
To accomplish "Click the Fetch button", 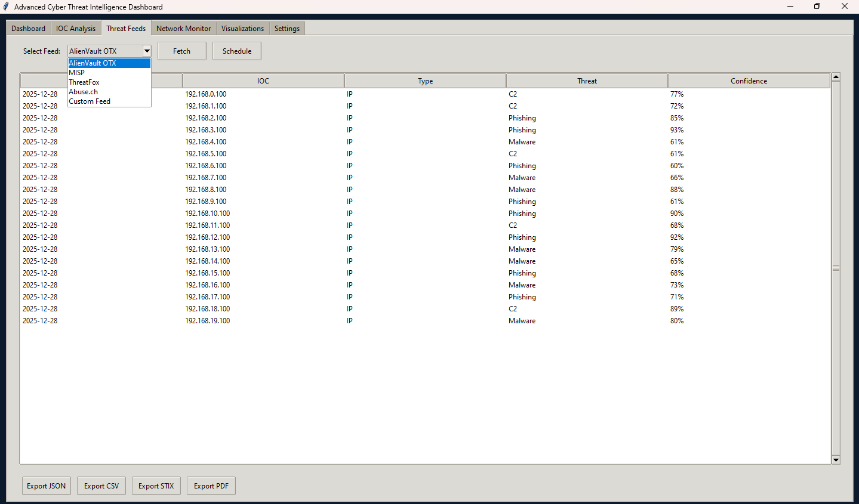I will click(x=181, y=51).
